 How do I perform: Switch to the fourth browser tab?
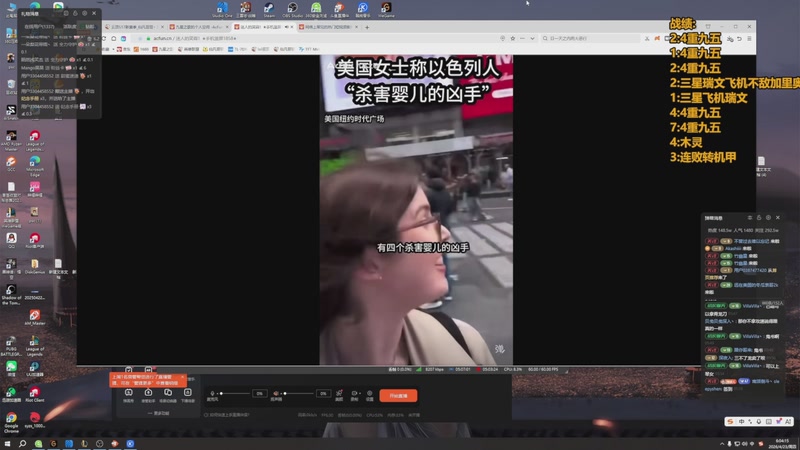328,27
